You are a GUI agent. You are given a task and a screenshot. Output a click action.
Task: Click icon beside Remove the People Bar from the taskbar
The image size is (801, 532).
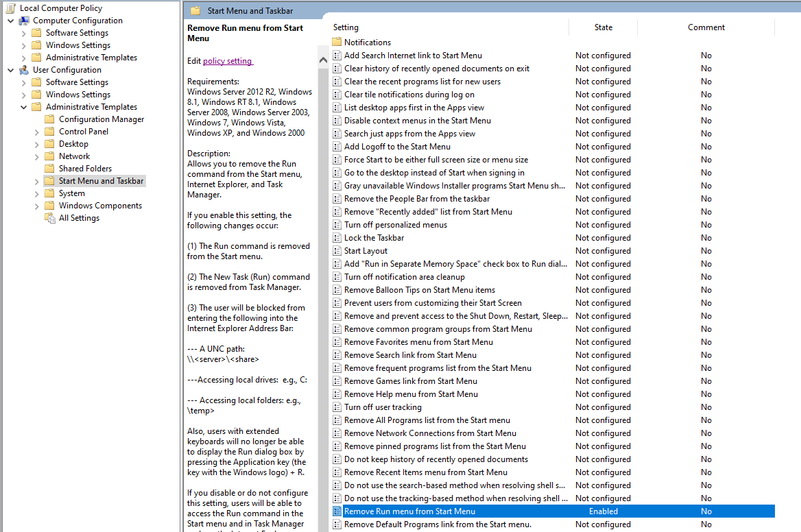coord(337,199)
